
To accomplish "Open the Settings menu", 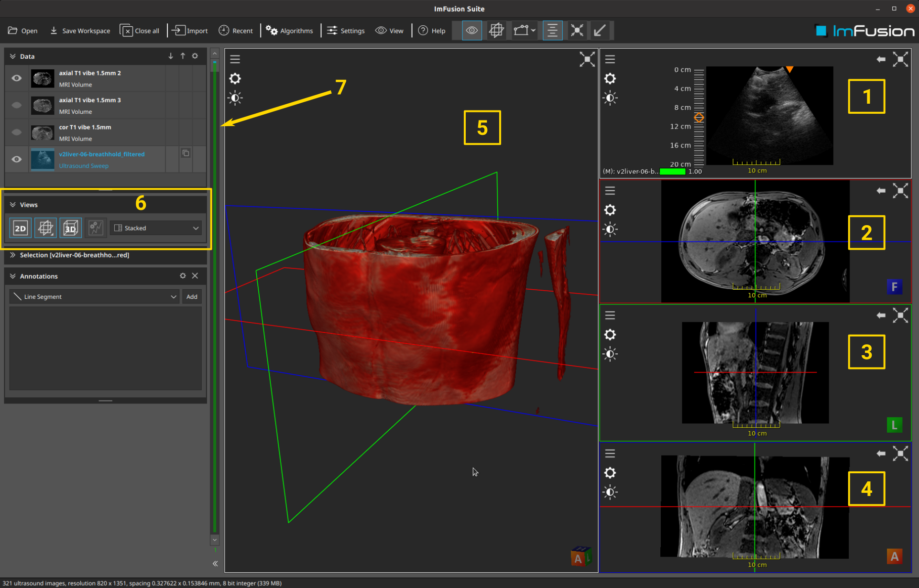I will [x=346, y=31].
